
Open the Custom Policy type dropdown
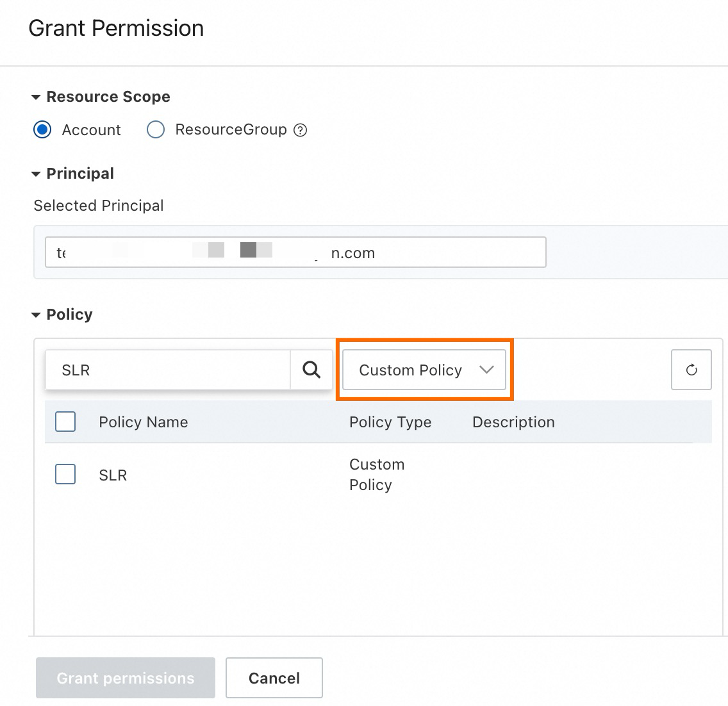coord(424,370)
